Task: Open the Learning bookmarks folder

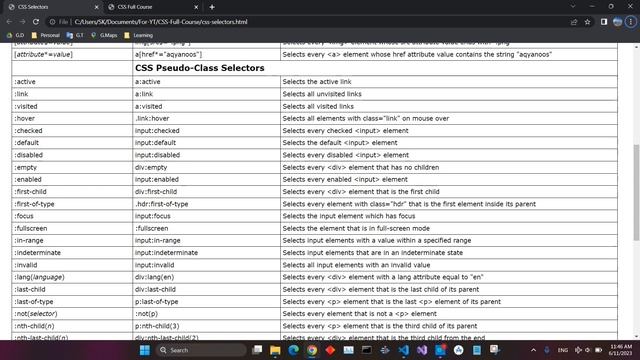Action: [138, 35]
